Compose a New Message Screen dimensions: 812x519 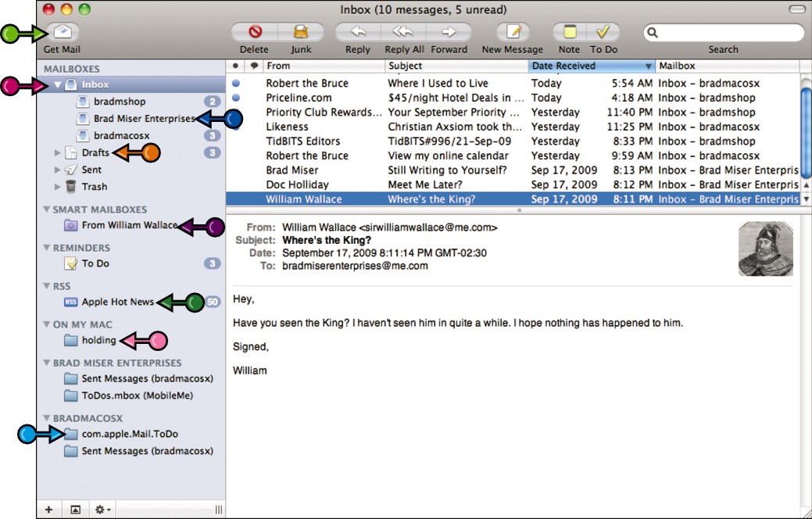[x=513, y=32]
